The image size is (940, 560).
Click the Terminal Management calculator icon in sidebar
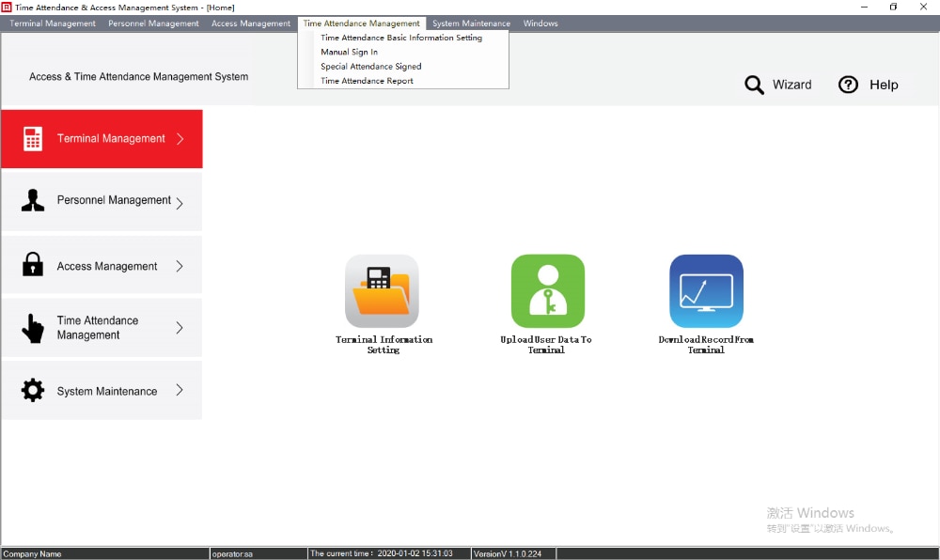[32, 139]
